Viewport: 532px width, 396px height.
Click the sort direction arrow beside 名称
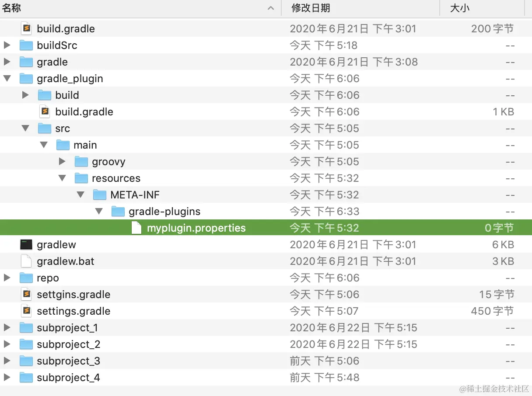click(x=271, y=8)
